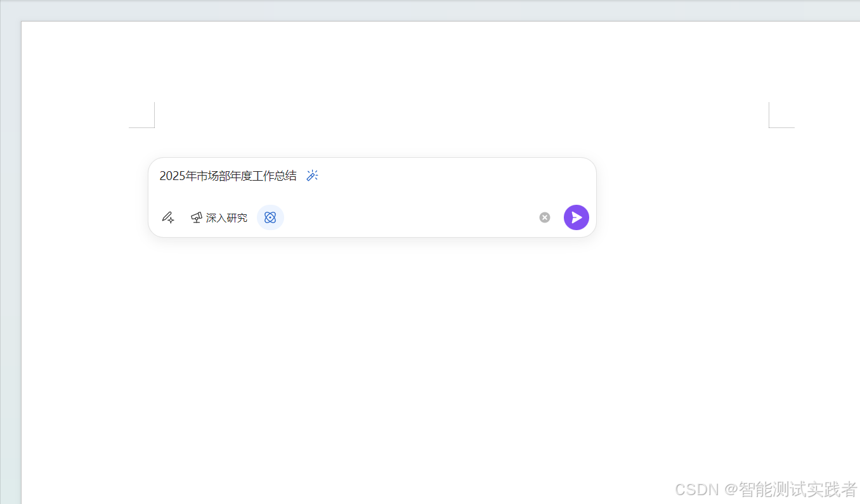This screenshot has width=860, height=504.
Task: Click the AI assistant prompt card
Action: click(x=372, y=197)
